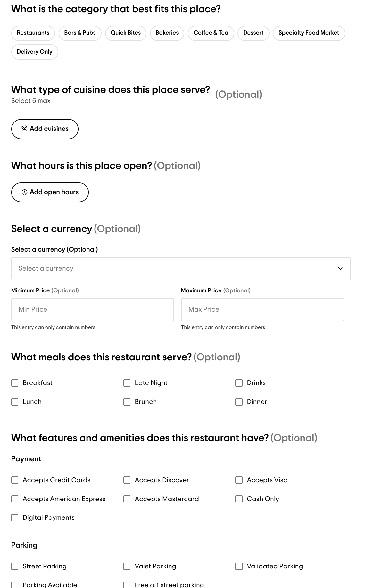Check Accepts Credit Cards option
The height and width of the screenshot is (588, 382).
click(x=15, y=480)
